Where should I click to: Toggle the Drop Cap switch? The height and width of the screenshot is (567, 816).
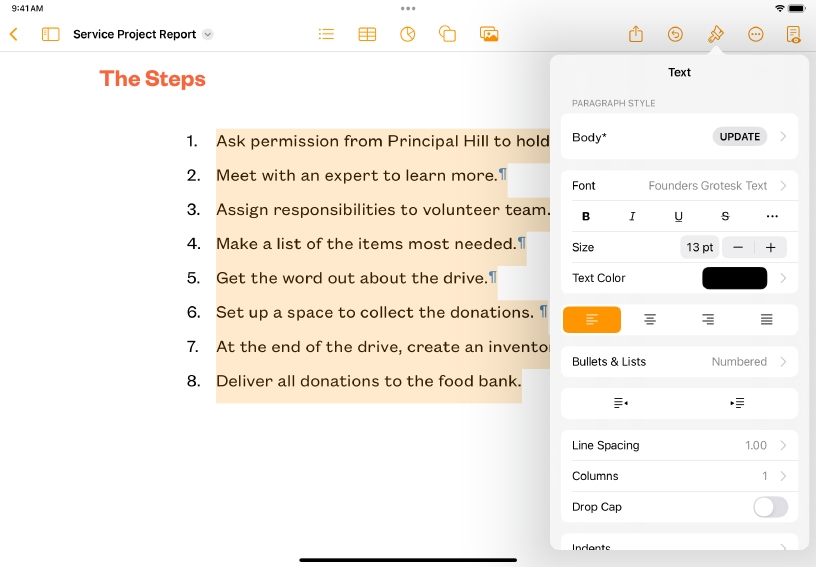tap(770, 507)
